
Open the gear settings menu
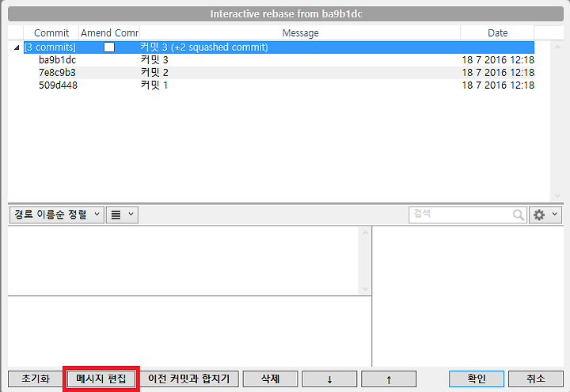tap(545, 215)
